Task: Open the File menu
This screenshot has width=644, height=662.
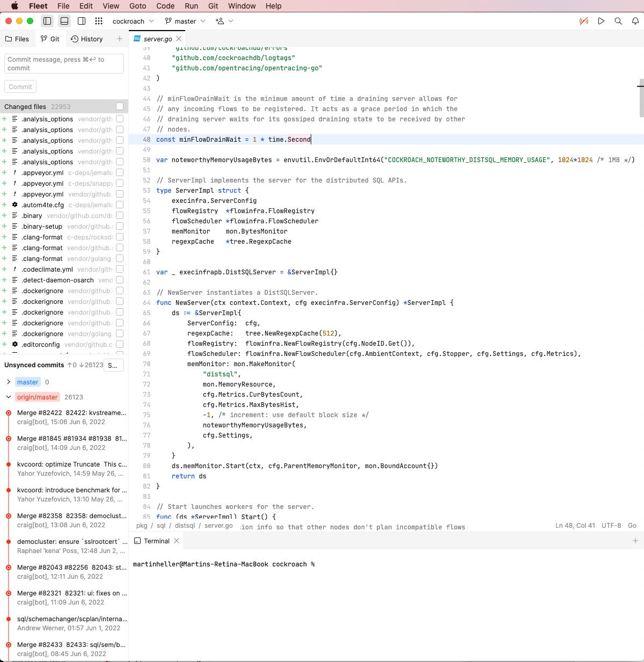Action: 63,6
